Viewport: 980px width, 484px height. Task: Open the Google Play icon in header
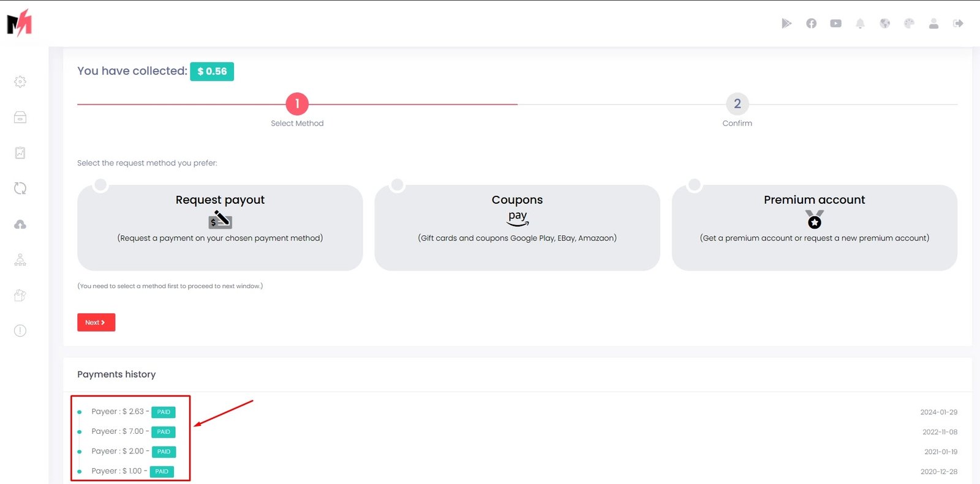(786, 23)
